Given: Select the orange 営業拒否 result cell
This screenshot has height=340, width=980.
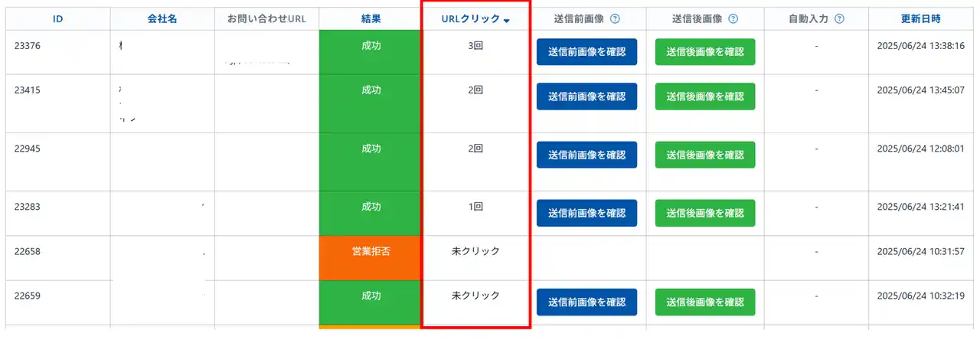Looking at the screenshot, I should 371,258.
